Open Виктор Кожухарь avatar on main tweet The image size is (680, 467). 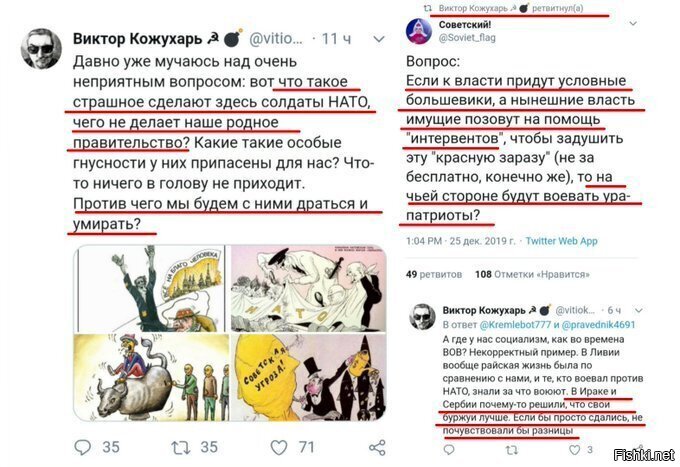(x=41, y=49)
